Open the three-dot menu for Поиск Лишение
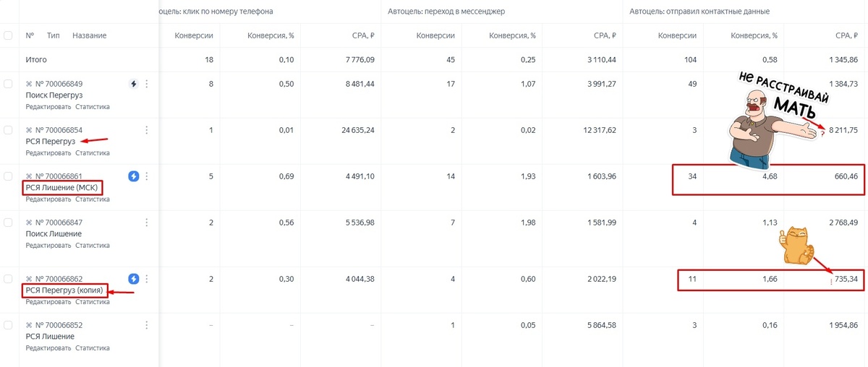Screen dimensions: 868x367 [x=147, y=223]
